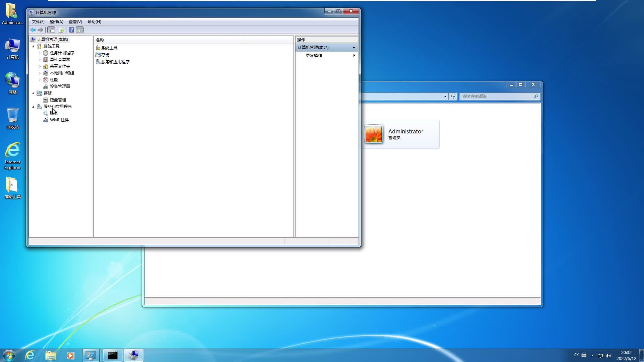Expand the 性能 node
644x362 pixels.
pos(40,80)
